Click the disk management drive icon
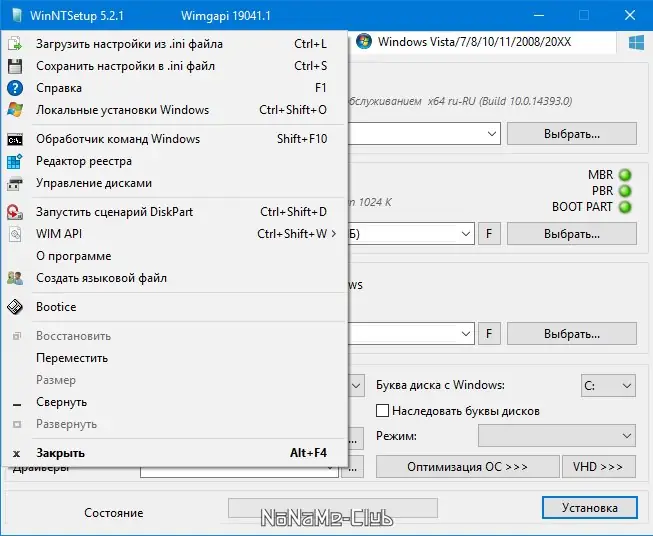The width and height of the screenshot is (653, 536). coord(15,183)
